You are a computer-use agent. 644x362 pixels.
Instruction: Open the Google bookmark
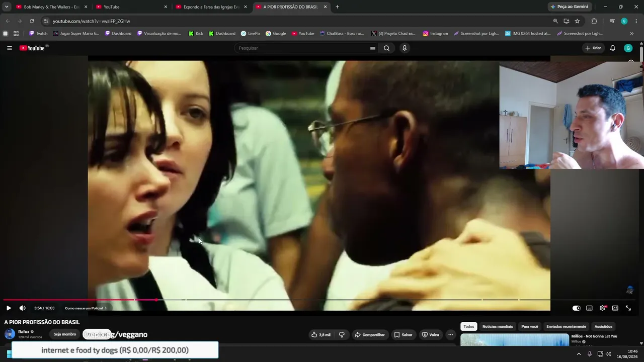[x=276, y=34]
